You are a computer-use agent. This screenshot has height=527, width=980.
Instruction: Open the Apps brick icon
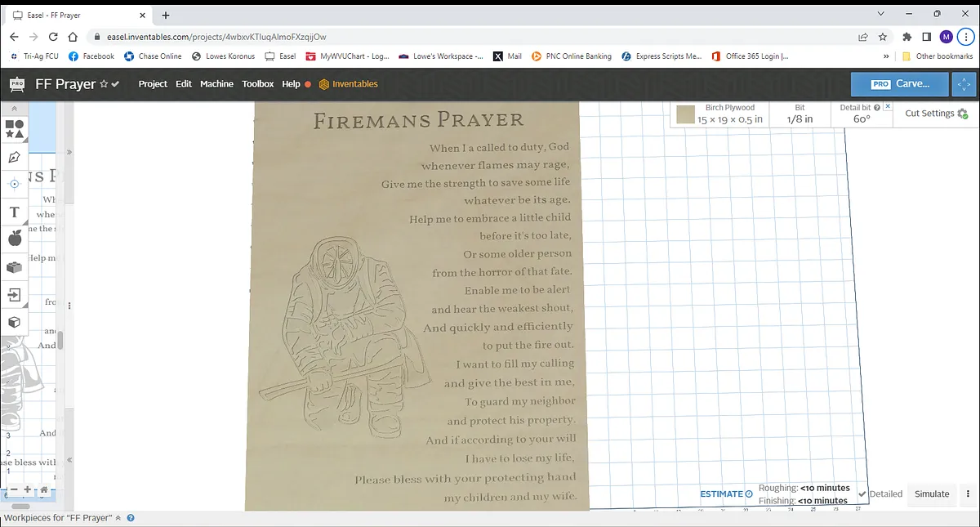[x=15, y=267]
